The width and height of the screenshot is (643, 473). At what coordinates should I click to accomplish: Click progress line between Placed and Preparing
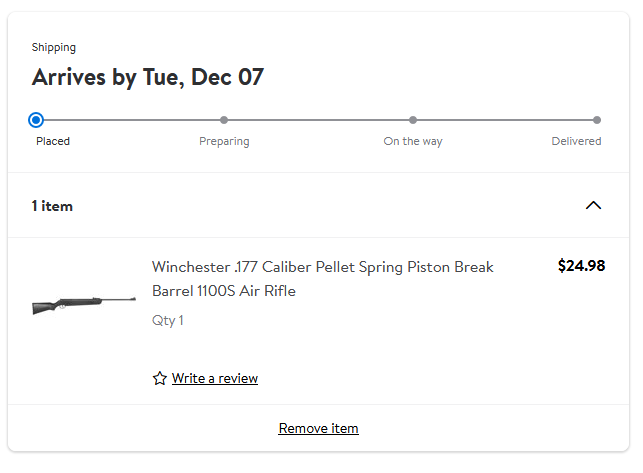point(131,120)
